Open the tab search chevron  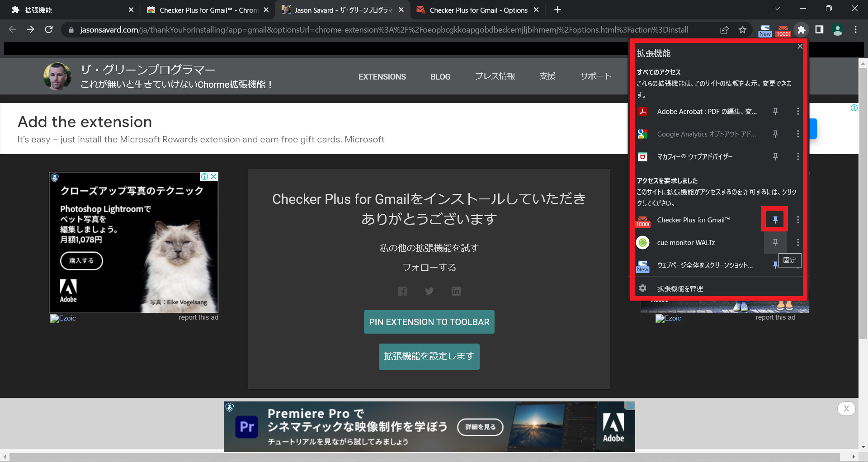coord(778,9)
